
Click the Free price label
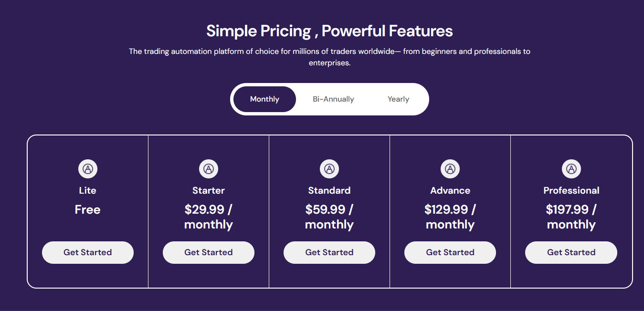[87, 209]
